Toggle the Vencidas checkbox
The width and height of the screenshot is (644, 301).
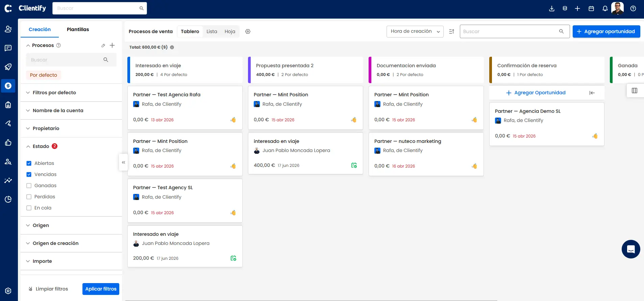point(29,174)
